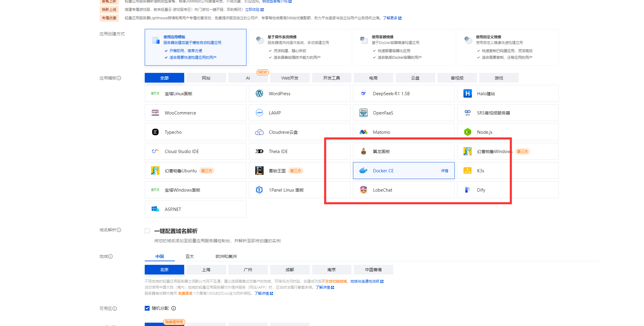The height and width of the screenshot is (326, 644).
Task: Switch to the AI template tab
Action: [248, 78]
